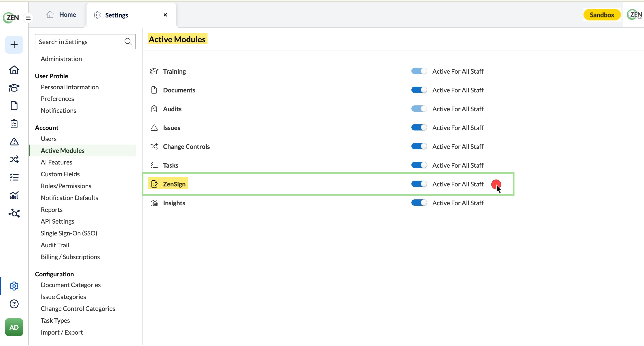Click the plus create-new icon
Screen dimensions: 644x346
pos(14,45)
